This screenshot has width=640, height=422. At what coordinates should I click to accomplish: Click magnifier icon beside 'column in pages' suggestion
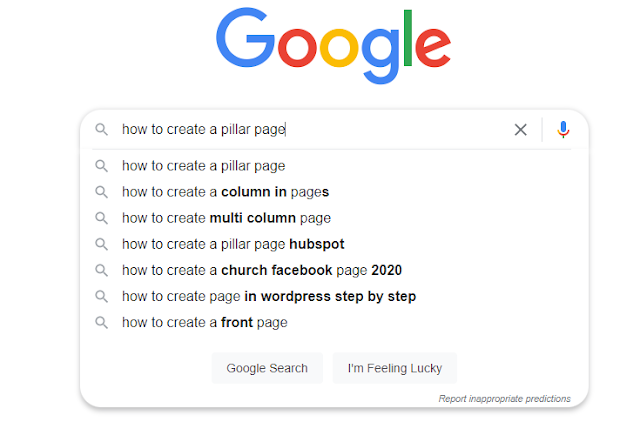[x=101, y=191]
